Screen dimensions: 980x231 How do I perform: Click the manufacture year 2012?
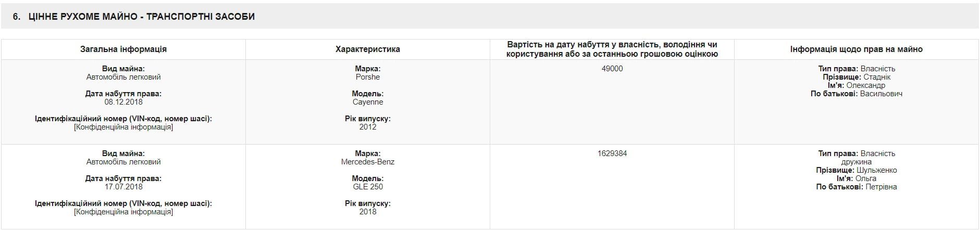(368, 127)
